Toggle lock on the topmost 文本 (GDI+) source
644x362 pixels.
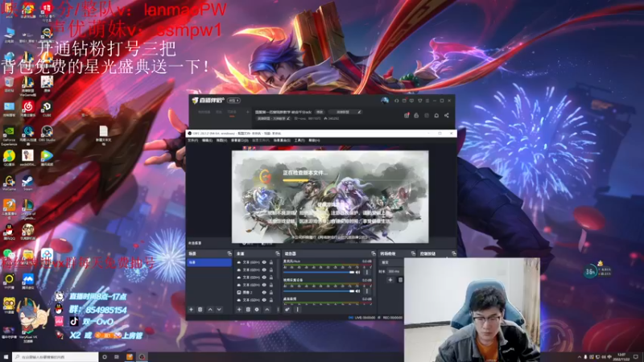coord(271,262)
